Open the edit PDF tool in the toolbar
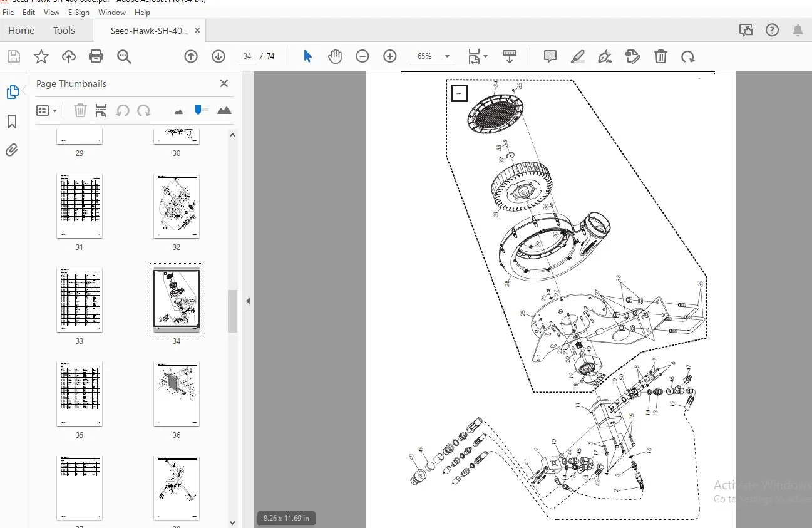The width and height of the screenshot is (812, 528). (x=632, y=56)
